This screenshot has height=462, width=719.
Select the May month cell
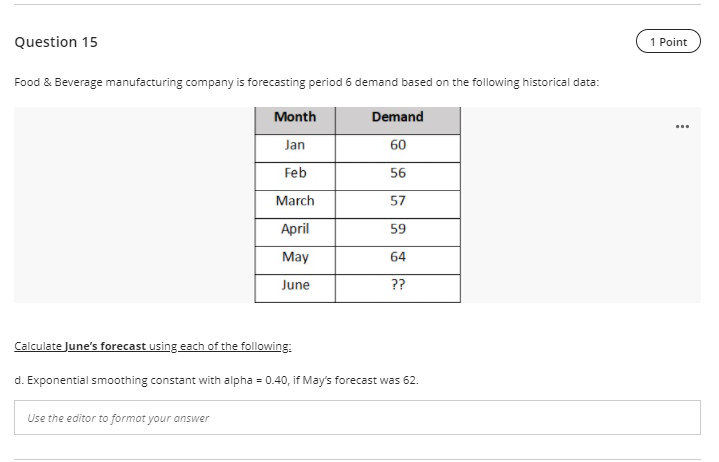[295, 260]
